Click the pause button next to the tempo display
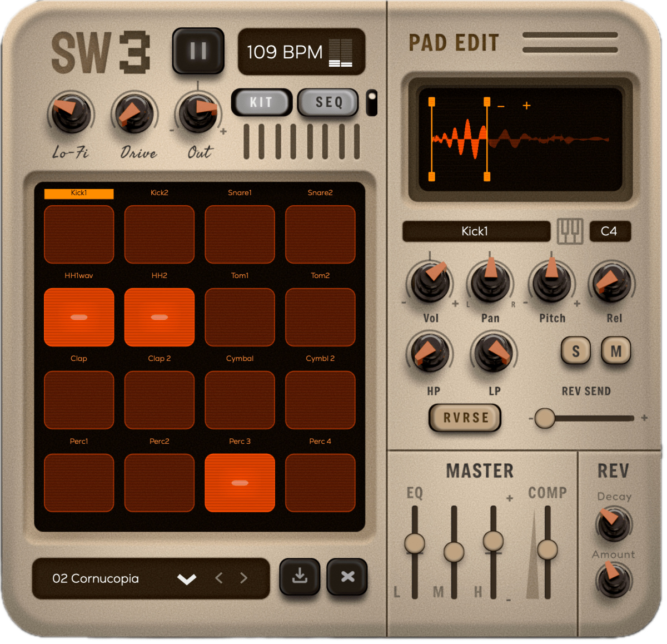This screenshot has height=644, width=667. [198, 51]
